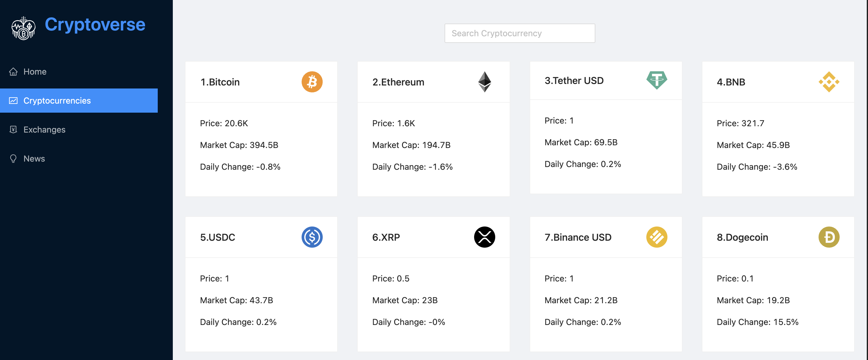Viewport: 868px width, 360px height.
Task: Click the Bitcoin coin icon
Action: tap(312, 82)
